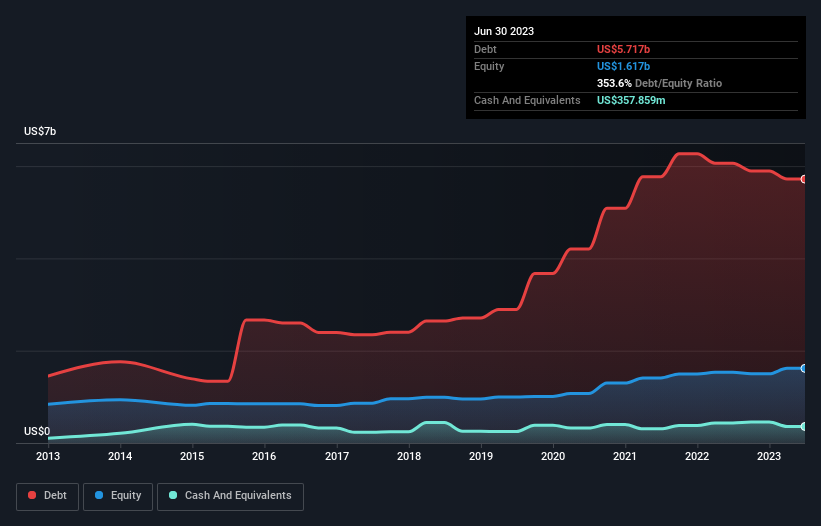Click the 2019 x-axis label

pyautogui.click(x=481, y=456)
